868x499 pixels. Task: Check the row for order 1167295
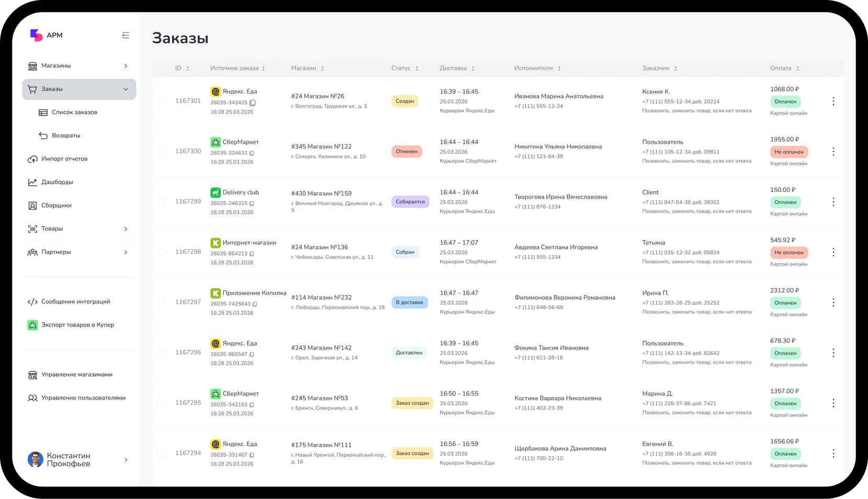161,403
